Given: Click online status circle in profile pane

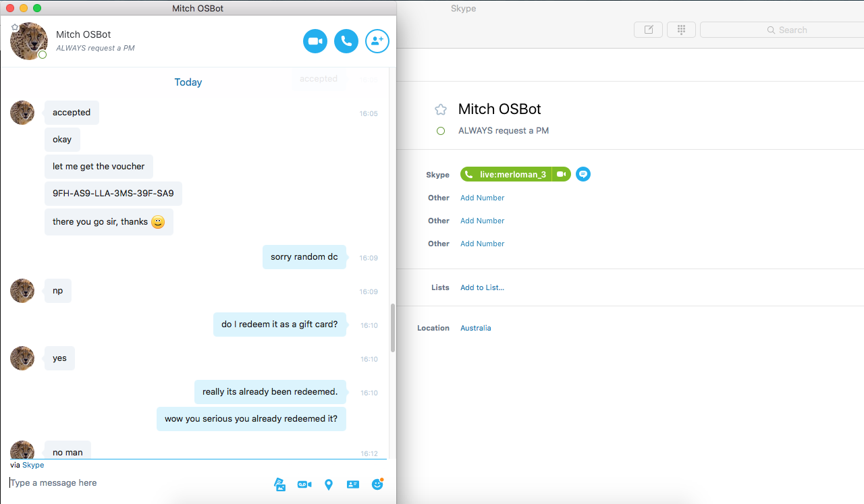Looking at the screenshot, I should coord(441,131).
